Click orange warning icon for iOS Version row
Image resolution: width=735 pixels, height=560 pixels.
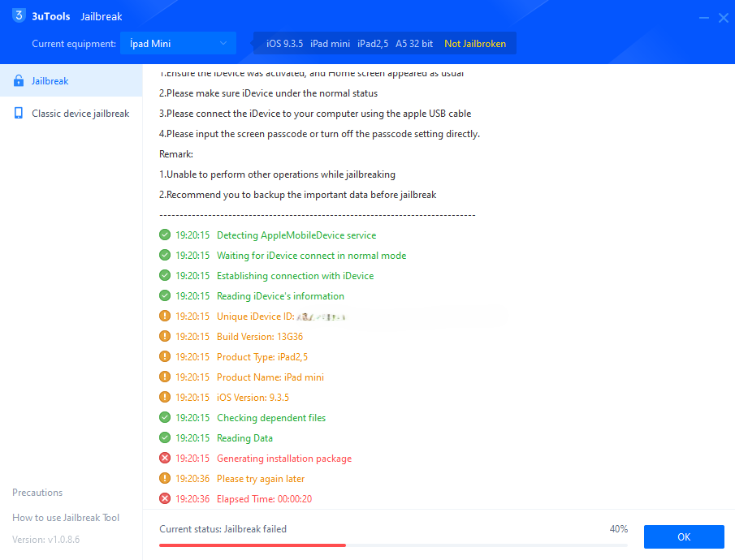[165, 397]
